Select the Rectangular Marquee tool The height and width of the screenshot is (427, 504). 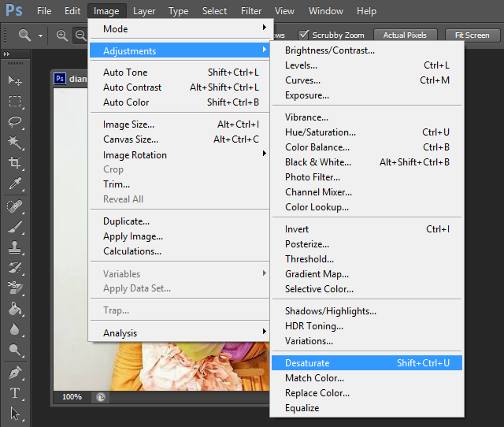14,101
